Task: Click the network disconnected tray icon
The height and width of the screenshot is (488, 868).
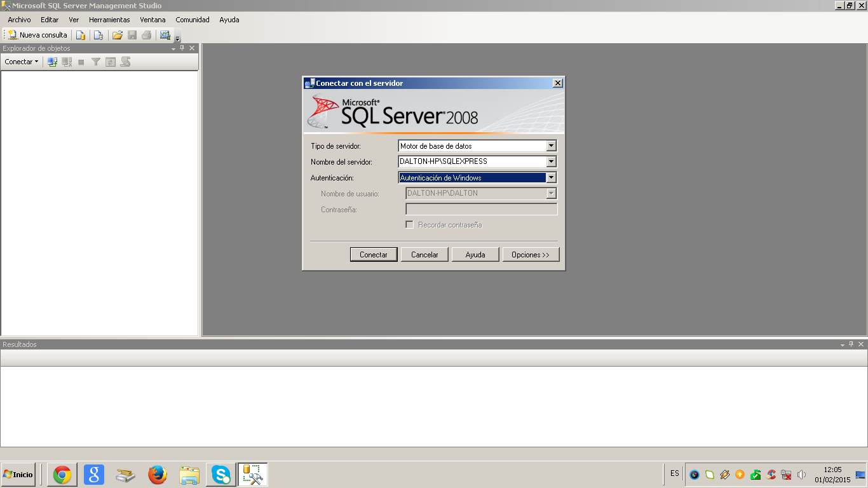Action: [x=787, y=475]
